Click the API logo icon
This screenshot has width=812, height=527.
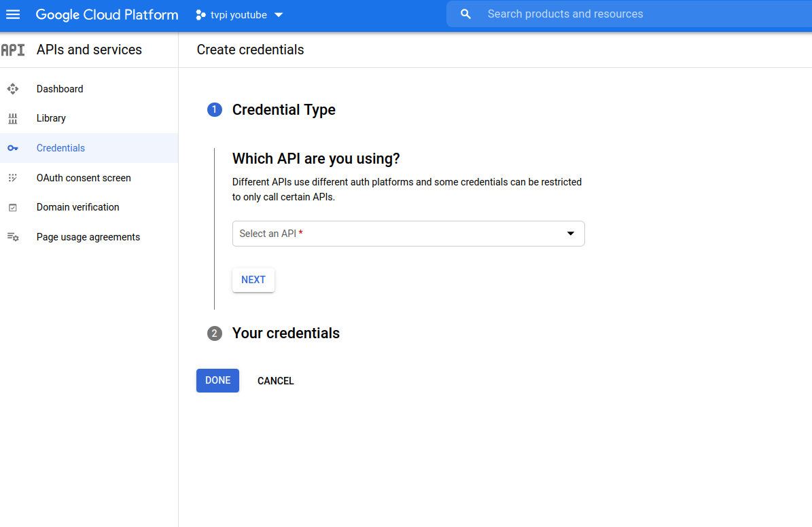[13, 50]
